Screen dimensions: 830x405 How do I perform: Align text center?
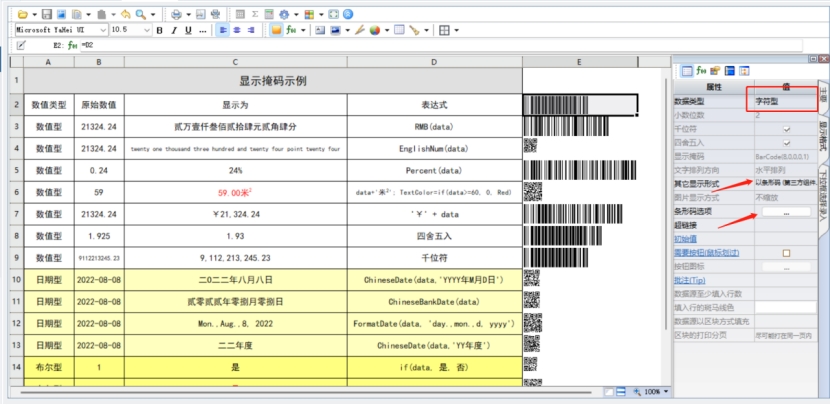(237, 30)
